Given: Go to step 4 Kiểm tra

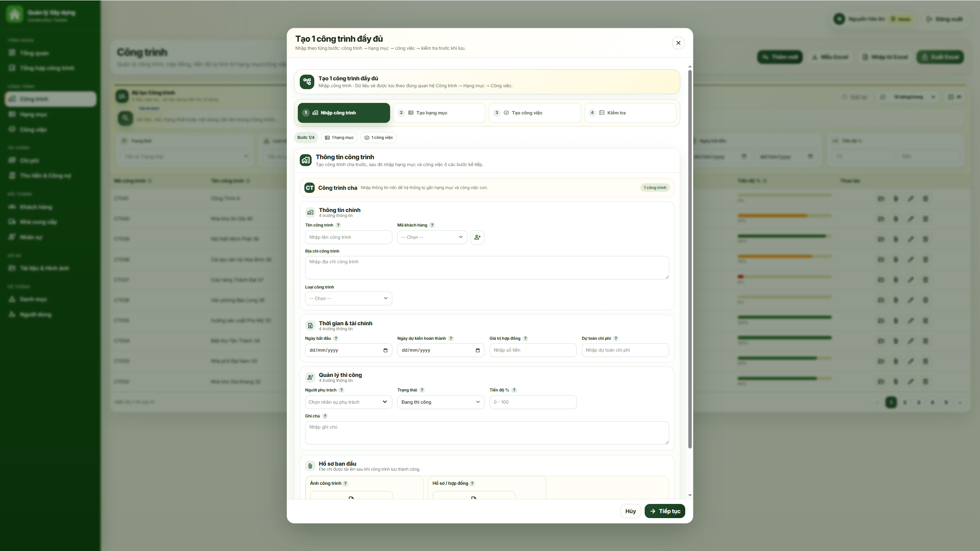Looking at the screenshot, I should 630,113.
